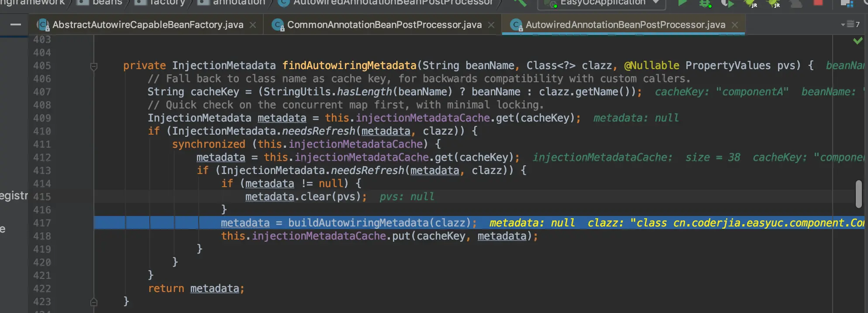
Task: Click "Class<?> clazz" parameter
Action: [x=569, y=66]
